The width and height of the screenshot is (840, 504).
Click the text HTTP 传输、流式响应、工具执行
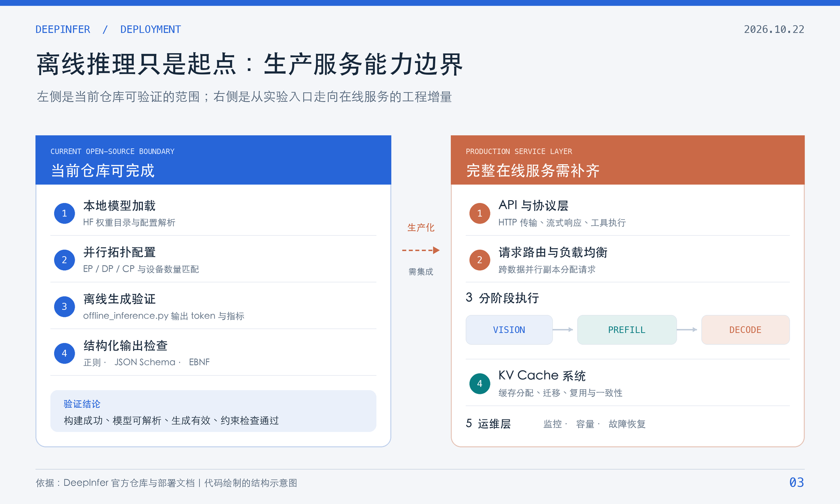(562, 223)
